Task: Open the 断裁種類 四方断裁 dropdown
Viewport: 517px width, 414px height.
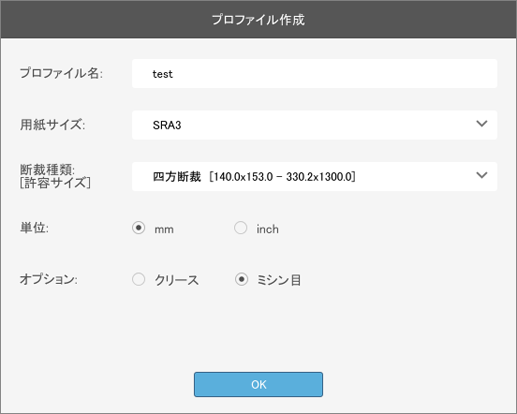Action: point(314,176)
